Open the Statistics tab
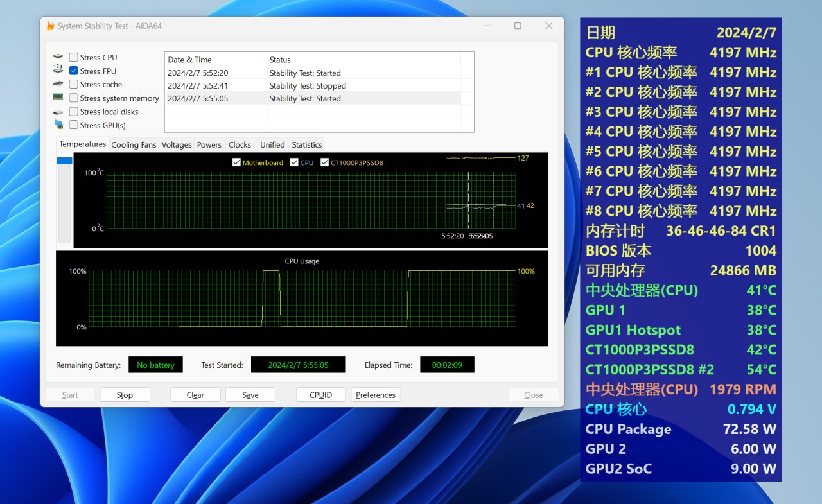 (307, 145)
